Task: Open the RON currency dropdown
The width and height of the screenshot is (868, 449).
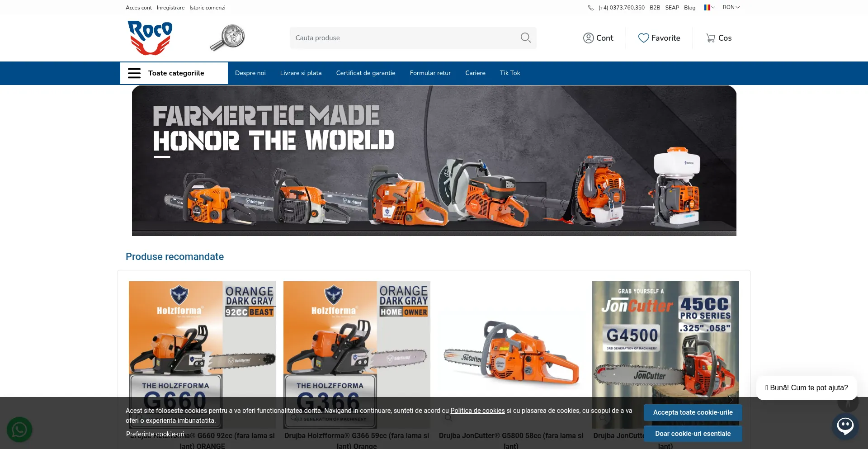Action: (731, 8)
